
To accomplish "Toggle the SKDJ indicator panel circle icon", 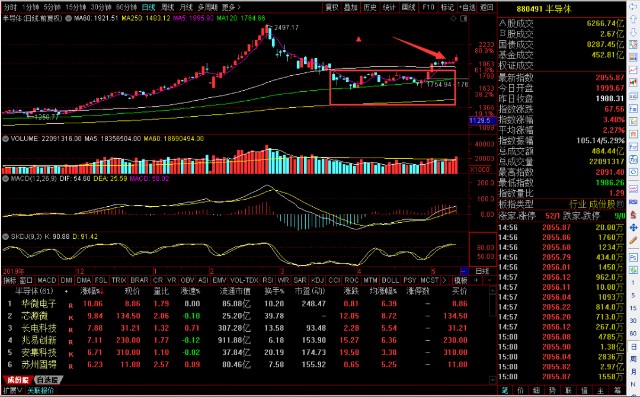I will (6, 237).
